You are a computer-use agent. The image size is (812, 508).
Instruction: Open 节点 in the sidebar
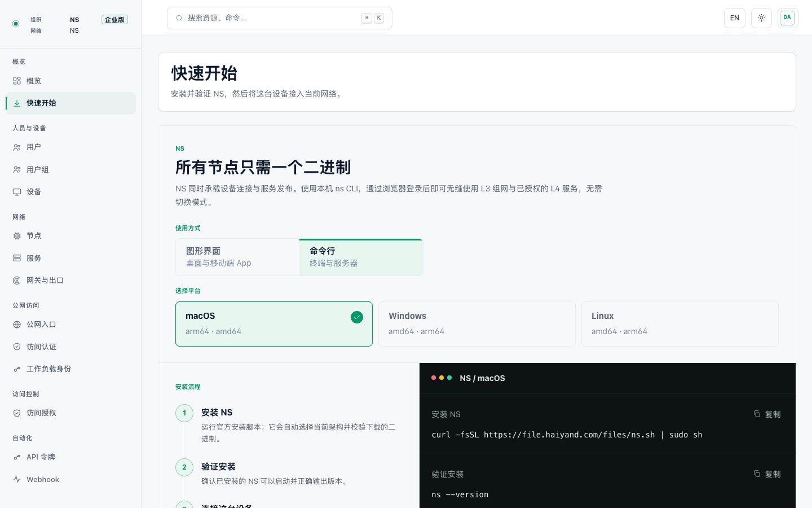[71, 236]
